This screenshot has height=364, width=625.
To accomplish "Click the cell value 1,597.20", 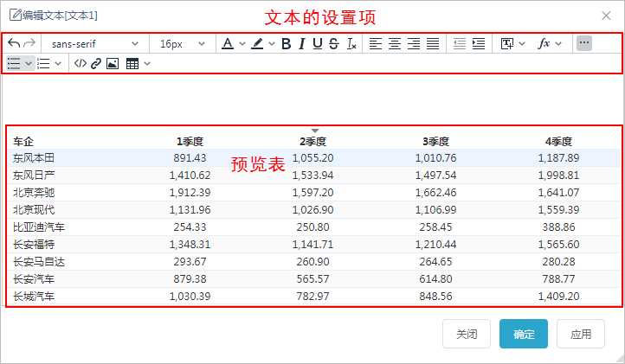I will (x=312, y=193).
